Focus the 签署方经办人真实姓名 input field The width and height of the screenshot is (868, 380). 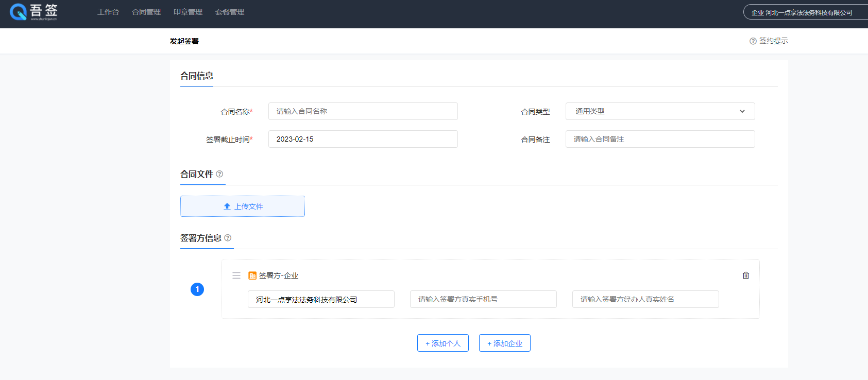point(645,299)
